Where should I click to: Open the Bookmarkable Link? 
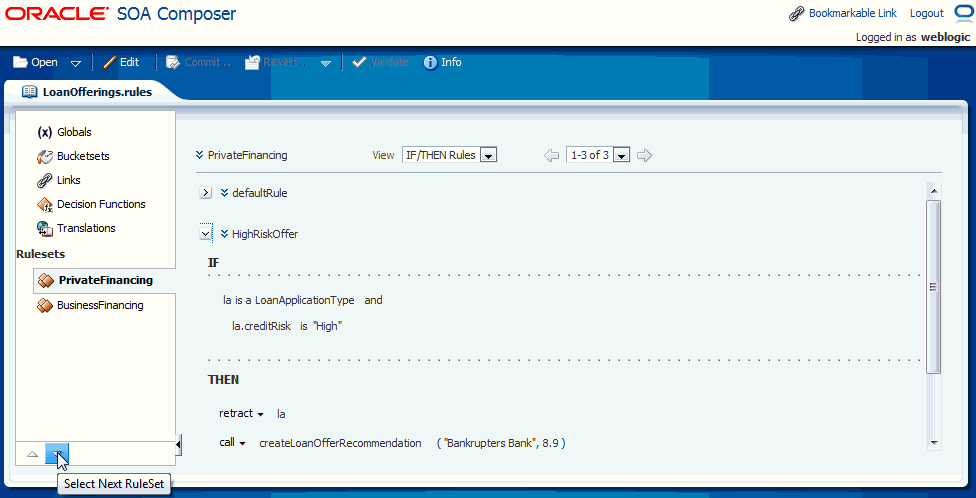[x=853, y=13]
